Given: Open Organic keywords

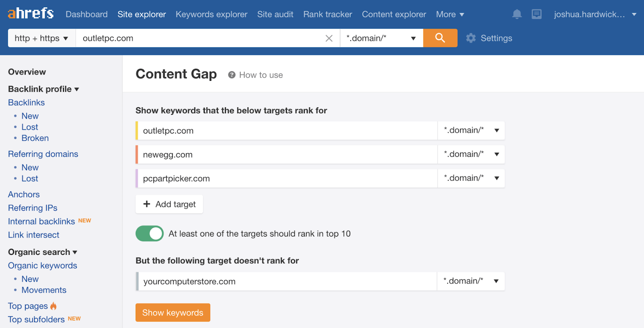Looking at the screenshot, I should tap(42, 266).
